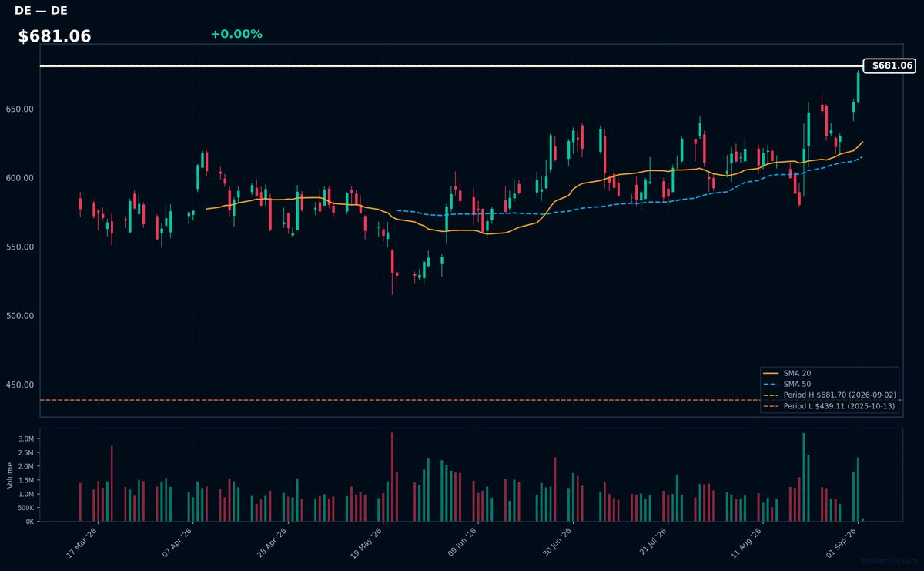Click the 21 Jul '26 date label
The width and height of the screenshot is (924, 571).
652,543
